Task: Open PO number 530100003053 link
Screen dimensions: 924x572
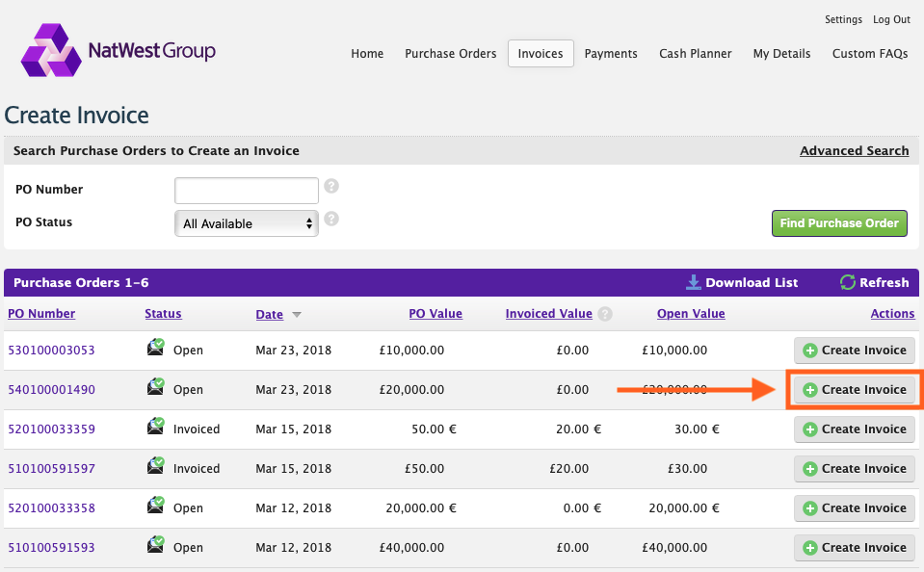Action: [51, 351]
